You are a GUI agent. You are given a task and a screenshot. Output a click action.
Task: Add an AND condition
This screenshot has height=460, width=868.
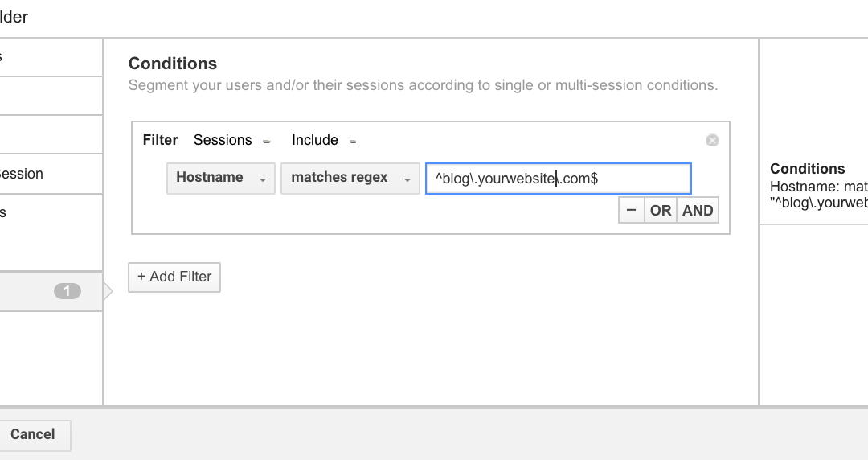click(x=698, y=210)
